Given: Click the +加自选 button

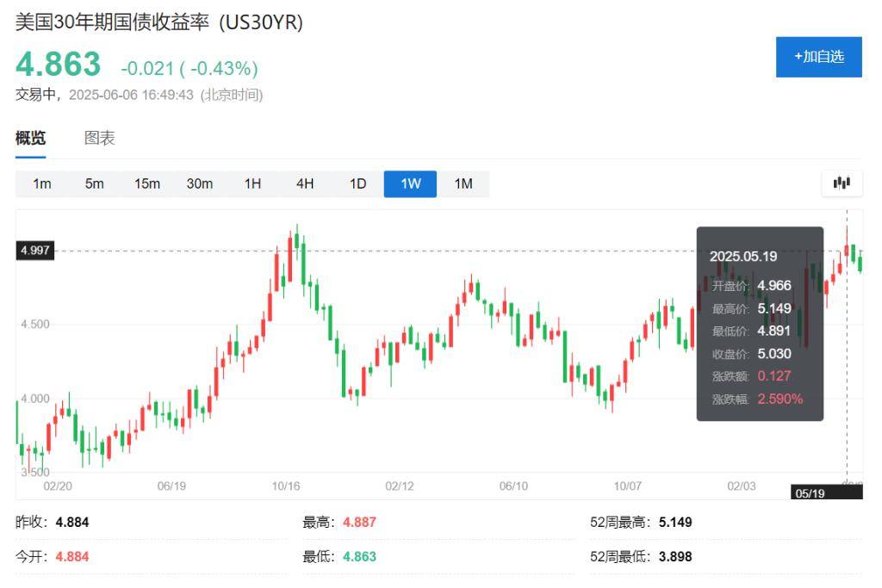Looking at the screenshot, I should [x=818, y=57].
